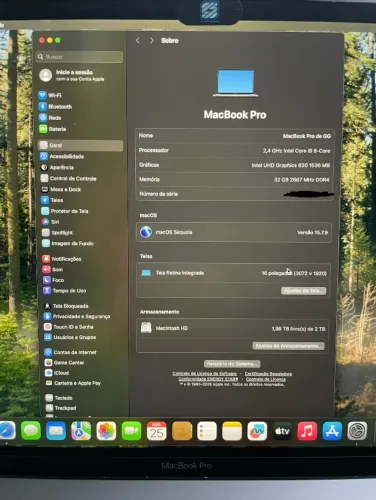Open Tela Bloqueada settings
Viewport: 376px width, 500px height.
[66, 306]
